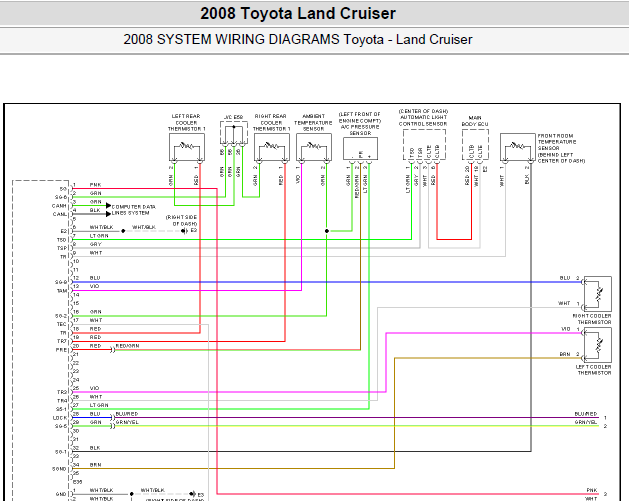This screenshot has height=501, width=629.
Task: Click the "BRN" wire label at pin 34
Action: pyautogui.click(x=95, y=464)
